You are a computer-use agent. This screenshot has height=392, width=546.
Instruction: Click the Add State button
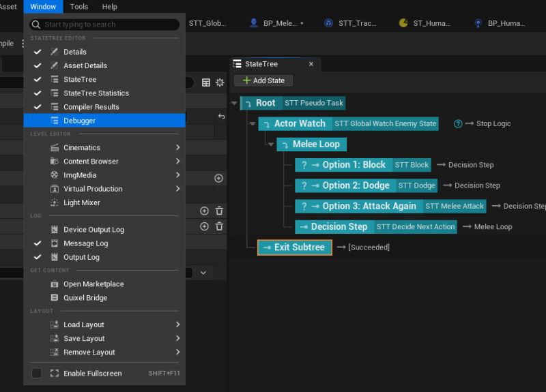pos(263,80)
